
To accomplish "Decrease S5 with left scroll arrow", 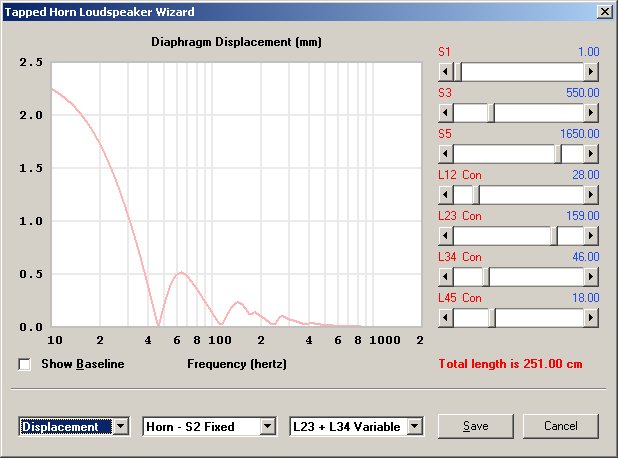I will [446, 154].
